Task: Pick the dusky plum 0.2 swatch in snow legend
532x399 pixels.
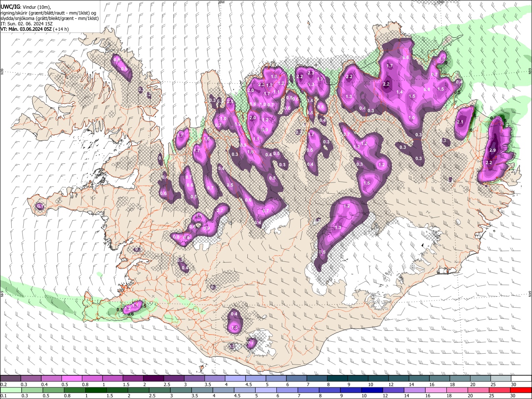Action: click(10, 379)
